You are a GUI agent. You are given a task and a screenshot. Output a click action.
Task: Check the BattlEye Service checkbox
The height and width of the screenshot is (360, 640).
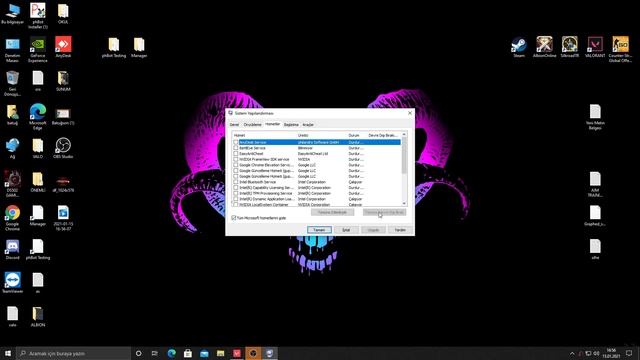click(236, 148)
